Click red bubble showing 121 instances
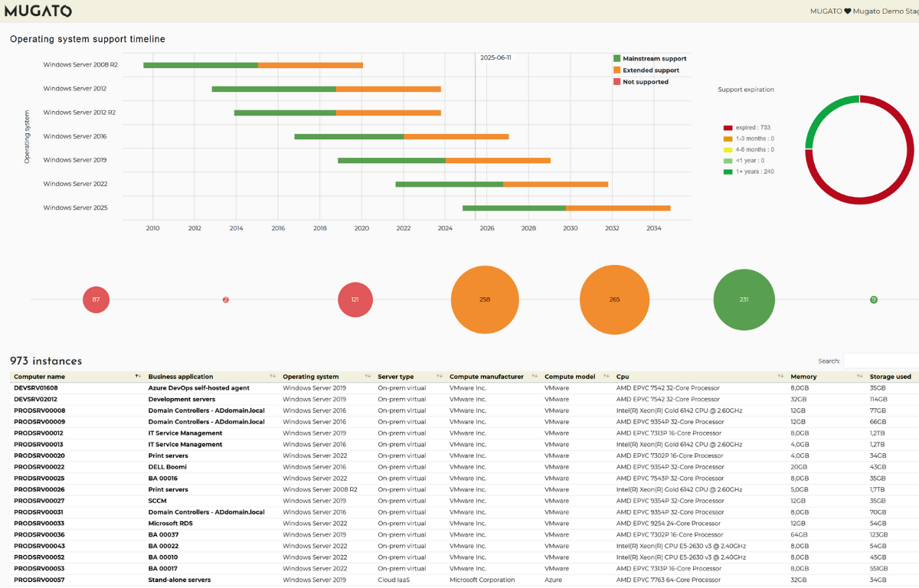 coord(355,299)
